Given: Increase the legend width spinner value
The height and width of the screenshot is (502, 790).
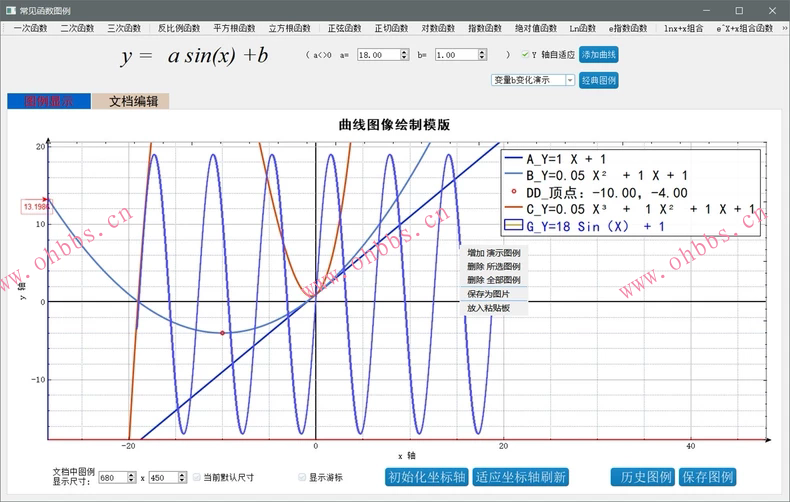Looking at the screenshot, I should (x=139, y=474).
